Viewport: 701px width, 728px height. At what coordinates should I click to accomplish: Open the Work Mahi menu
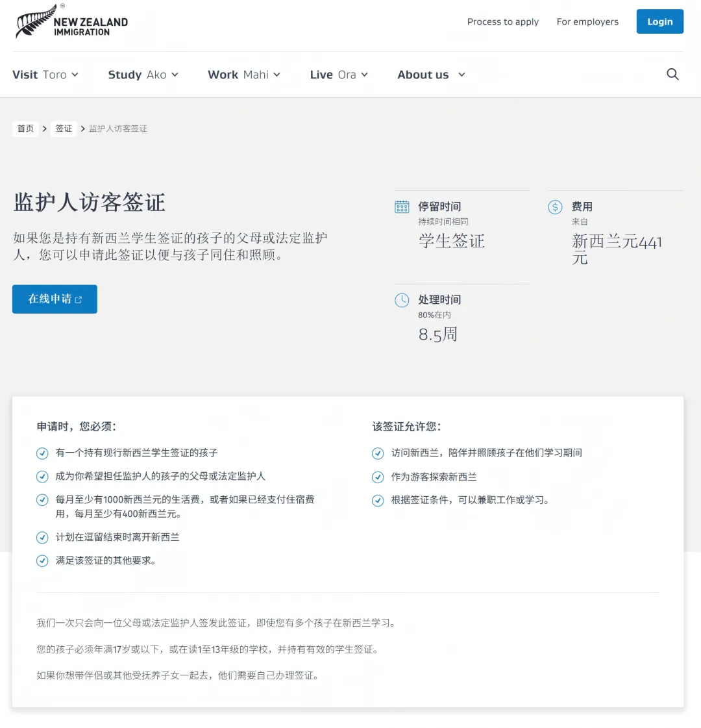244,74
